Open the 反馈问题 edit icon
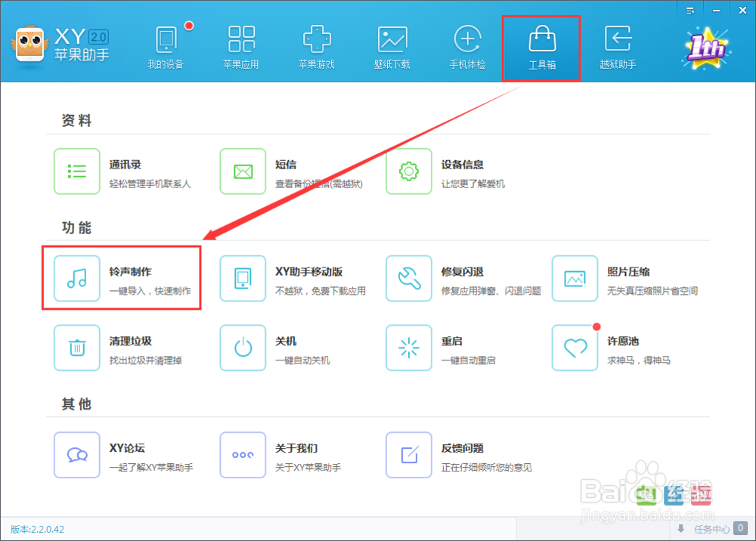This screenshot has height=541, width=756. pos(409,455)
